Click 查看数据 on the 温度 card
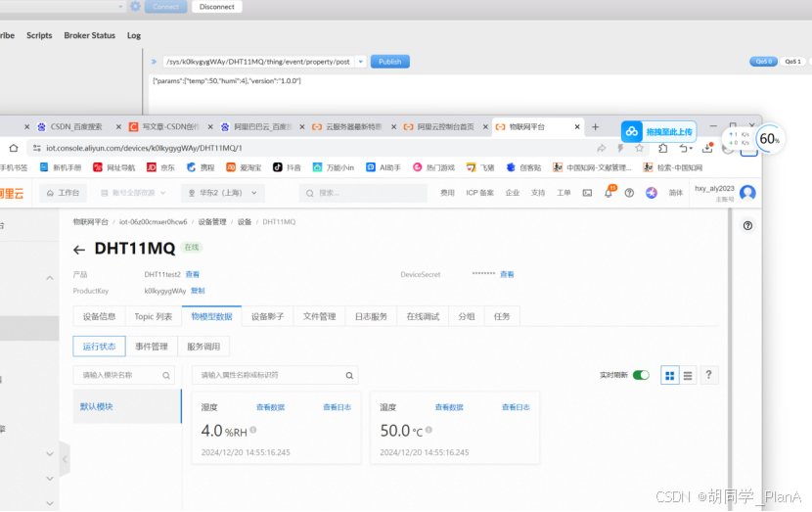The height and width of the screenshot is (512, 812). click(x=449, y=407)
